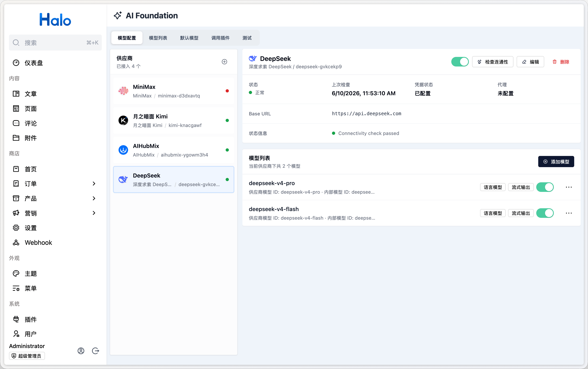Open the 文章 articles section
The width and height of the screenshot is (588, 369).
click(55, 94)
